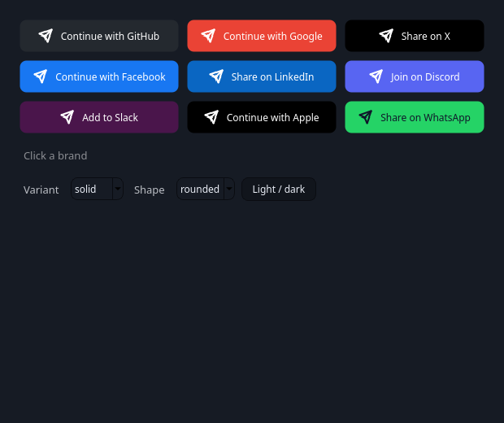Click the Variant label
Image resolution: width=504 pixels, height=423 pixels.
coord(41,190)
